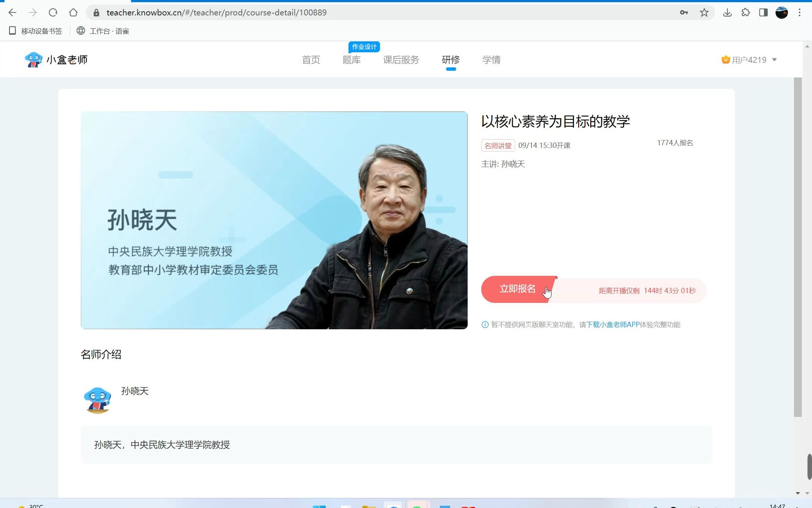Click the 1774人报名 text
Viewport: 812px width, 508px height.
coord(675,143)
